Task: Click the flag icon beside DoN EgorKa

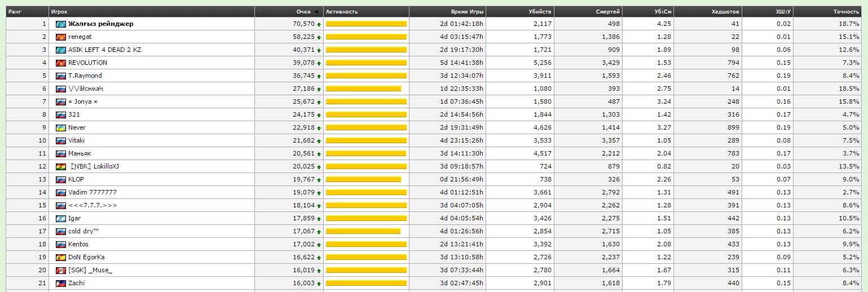Action: [61, 257]
